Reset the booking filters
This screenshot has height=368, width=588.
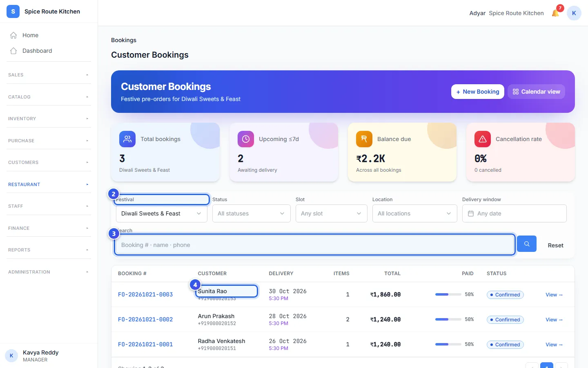click(x=555, y=245)
